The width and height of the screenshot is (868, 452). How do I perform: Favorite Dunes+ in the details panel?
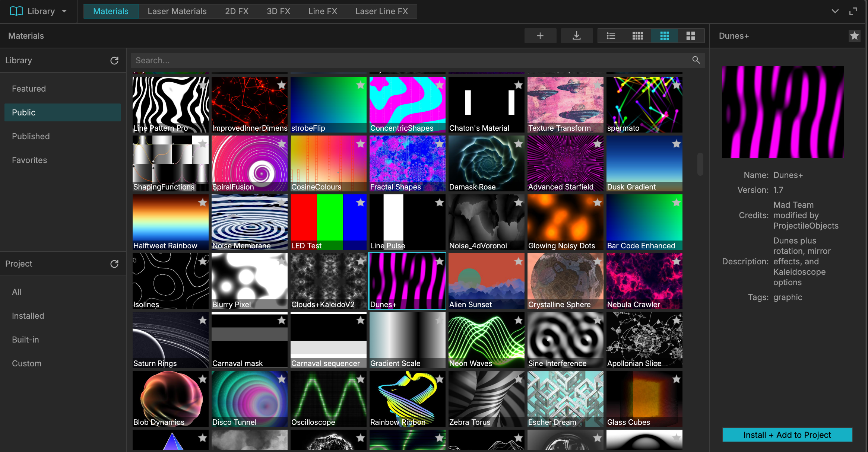(x=855, y=36)
